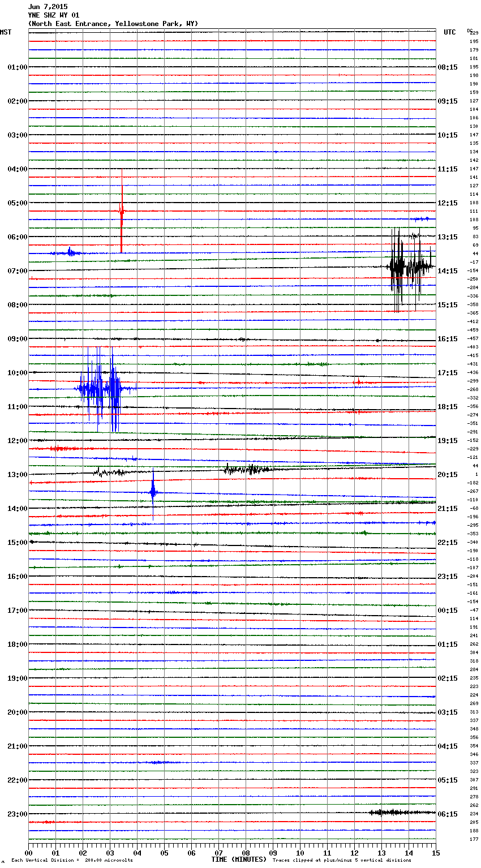The height and width of the screenshot is (868, 481).
Task: Click the "UTC" column header
Action: pos(449,32)
